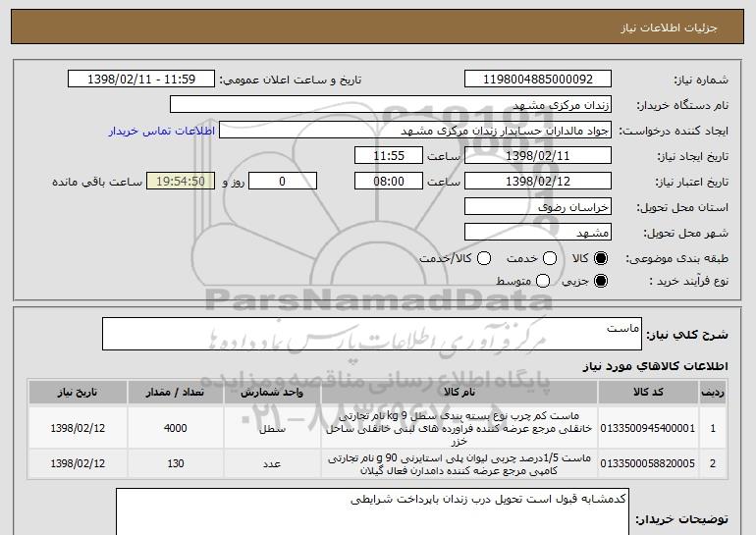Select the کالا radio button

(x=601, y=258)
